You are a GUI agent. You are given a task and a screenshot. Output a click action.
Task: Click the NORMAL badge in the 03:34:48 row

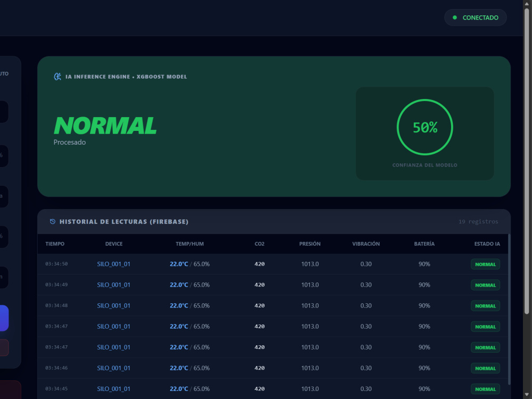485,306
